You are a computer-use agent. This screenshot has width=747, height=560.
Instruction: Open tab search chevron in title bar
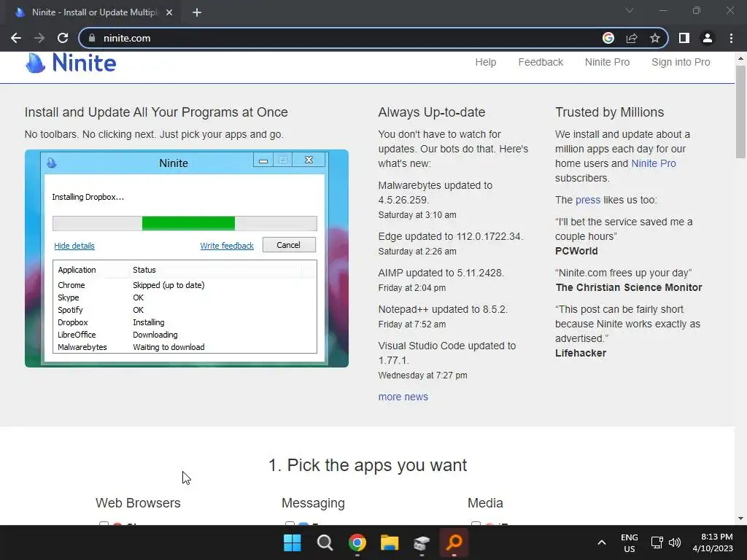(x=630, y=10)
